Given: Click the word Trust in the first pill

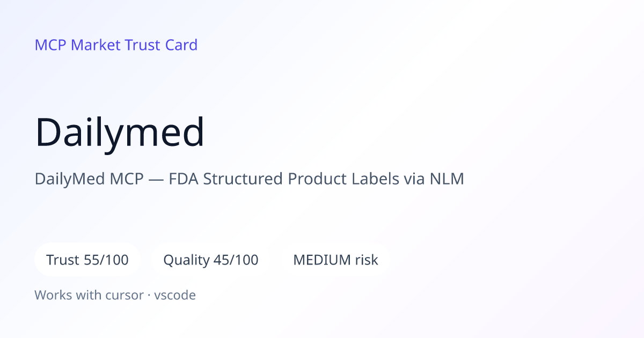Looking at the screenshot, I should [x=63, y=260].
